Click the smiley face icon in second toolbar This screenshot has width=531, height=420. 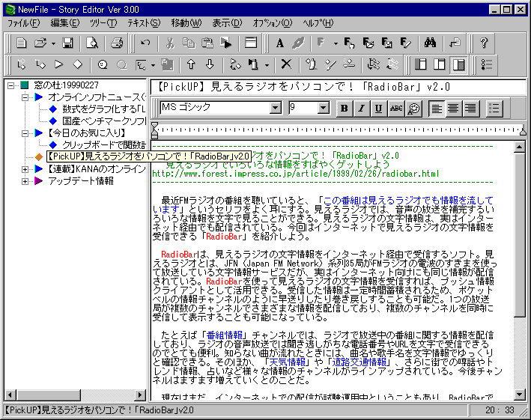click(103, 64)
